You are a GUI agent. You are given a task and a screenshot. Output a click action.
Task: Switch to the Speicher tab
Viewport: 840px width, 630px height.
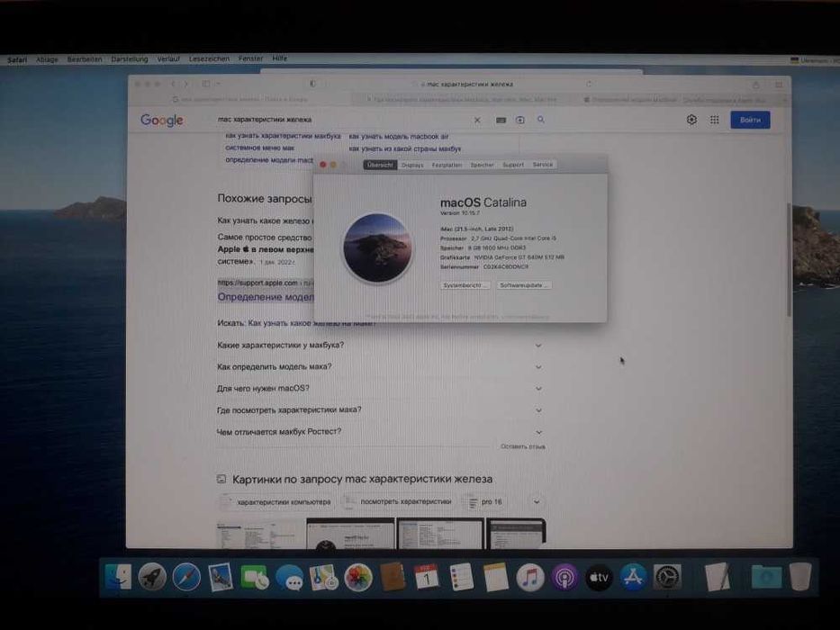[x=483, y=165]
